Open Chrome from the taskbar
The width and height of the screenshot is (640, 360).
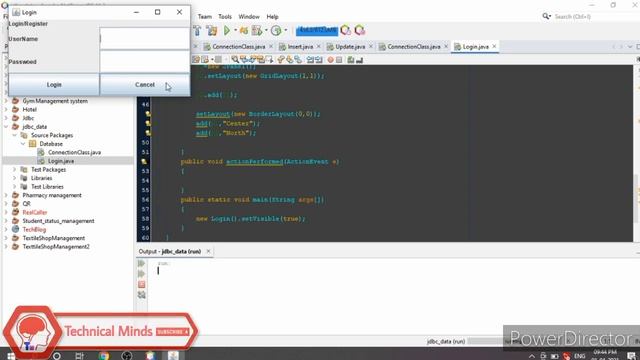pyautogui.click(x=104, y=356)
